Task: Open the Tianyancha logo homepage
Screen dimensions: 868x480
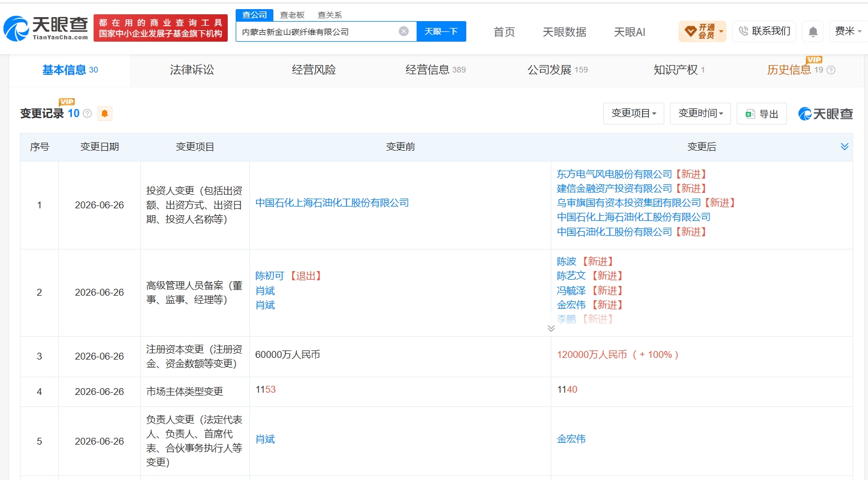Action: 46,28
